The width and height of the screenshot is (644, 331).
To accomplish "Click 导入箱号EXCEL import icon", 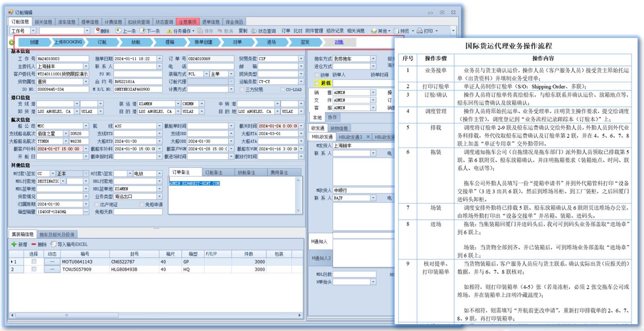I will (53, 244).
